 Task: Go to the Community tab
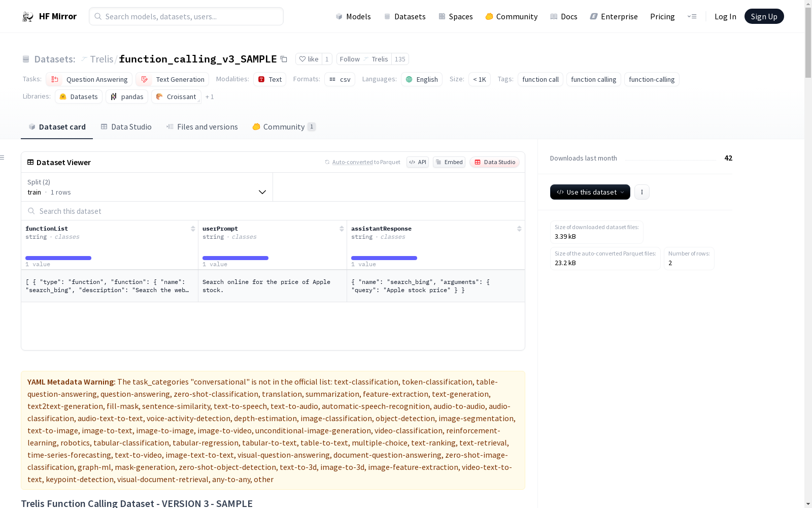[284, 127]
